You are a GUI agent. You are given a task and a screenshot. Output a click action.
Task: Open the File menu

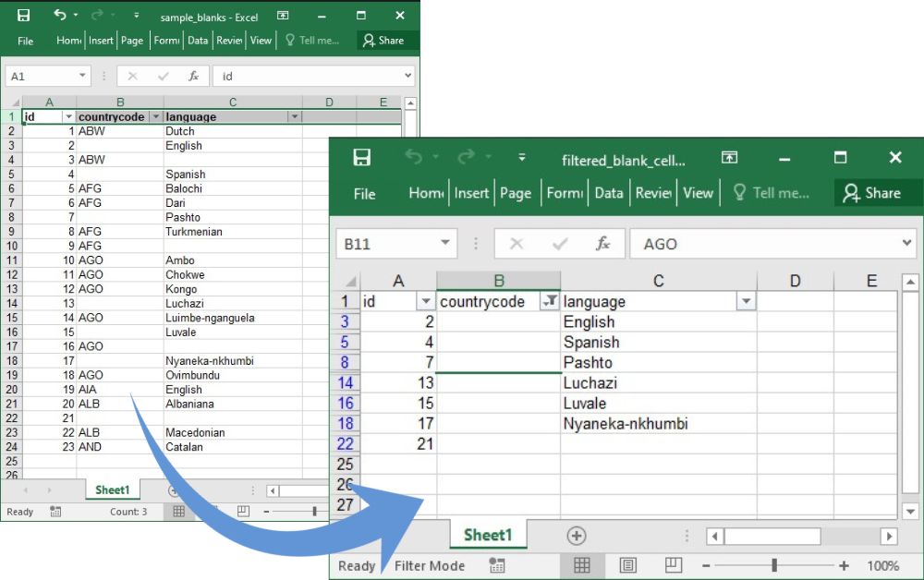[363, 193]
